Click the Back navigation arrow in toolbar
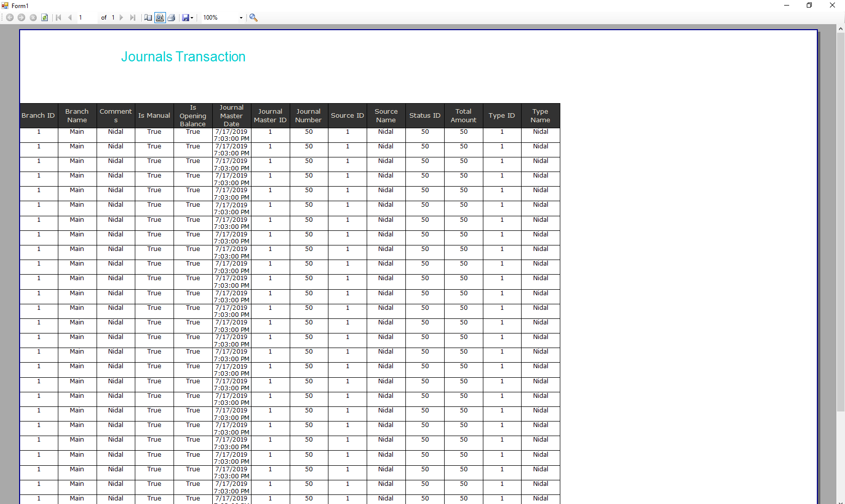This screenshot has width=845, height=504. tap(10, 18)
